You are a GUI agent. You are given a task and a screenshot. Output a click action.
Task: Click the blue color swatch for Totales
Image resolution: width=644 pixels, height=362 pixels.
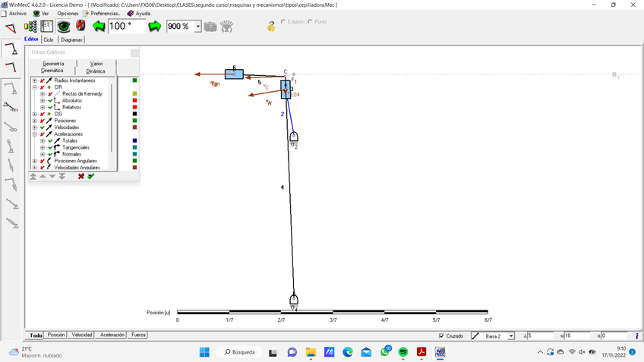pyautogui.click(x=134, y=140)
